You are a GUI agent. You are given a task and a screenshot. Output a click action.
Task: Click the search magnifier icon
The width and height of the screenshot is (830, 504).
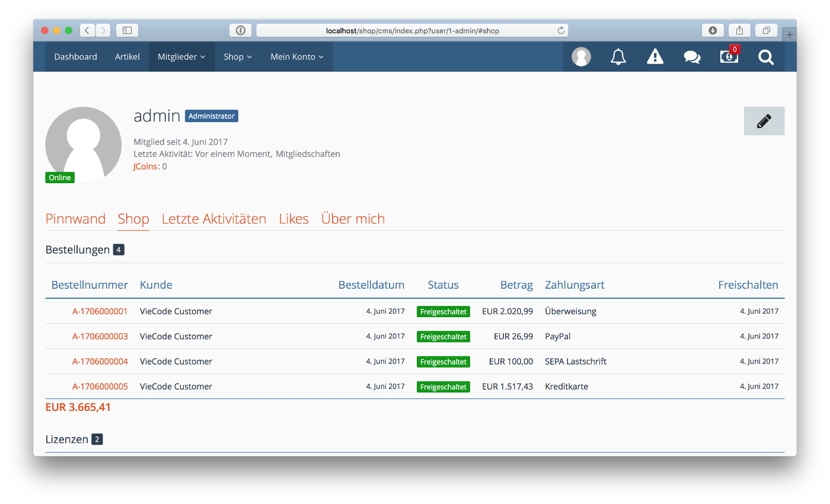pos(766,57)
